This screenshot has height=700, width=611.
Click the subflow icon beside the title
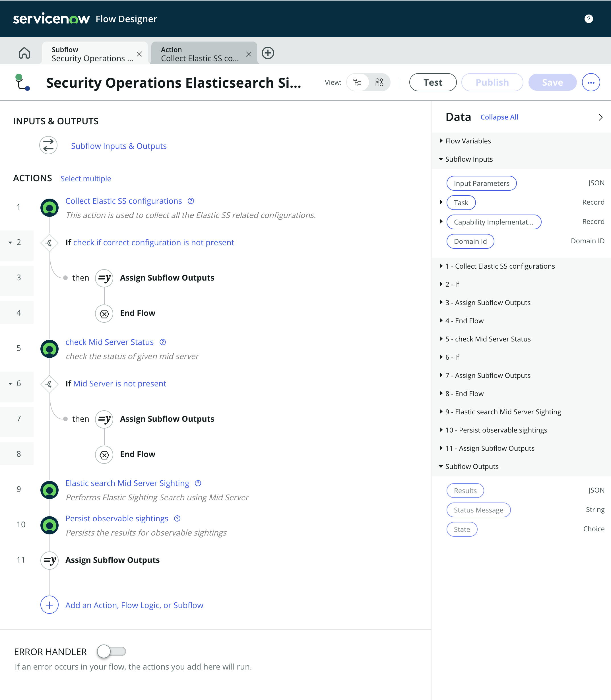22,82
